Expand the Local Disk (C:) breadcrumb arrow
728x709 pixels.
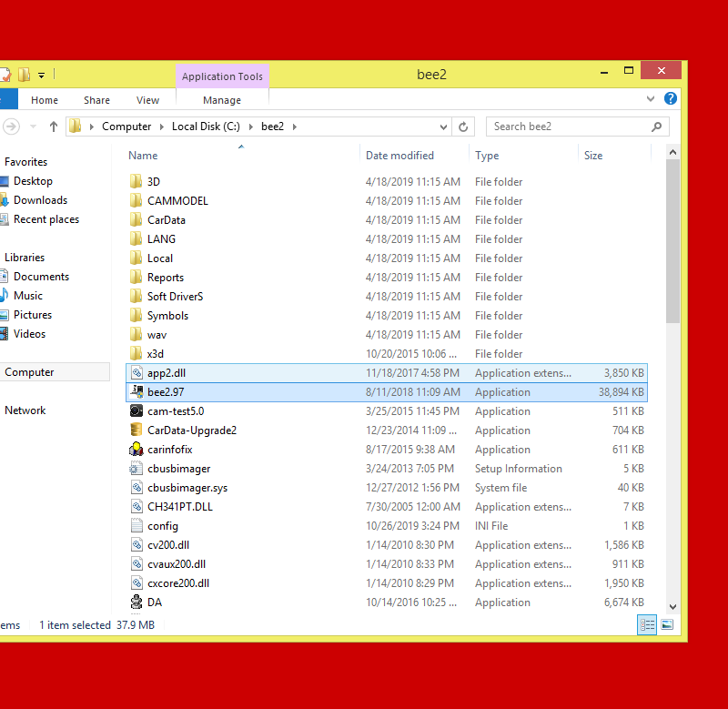pyautogui.click(x=254, y=127)
